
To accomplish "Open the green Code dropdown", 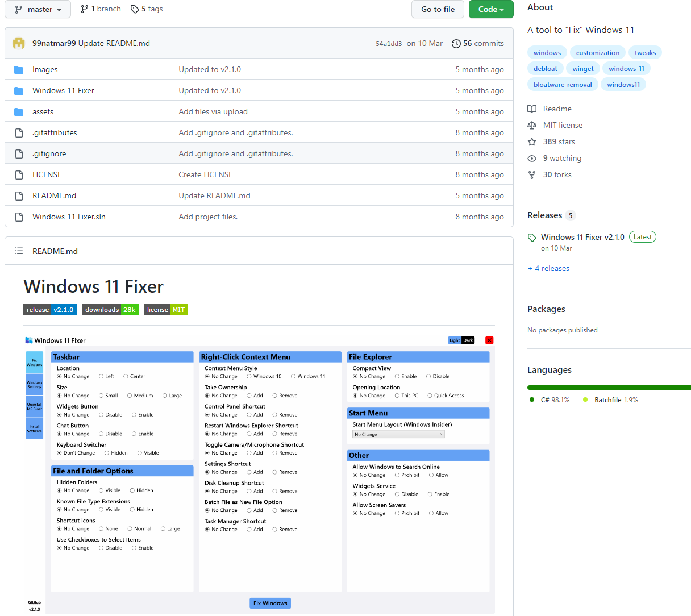I will tap(491, 9).
